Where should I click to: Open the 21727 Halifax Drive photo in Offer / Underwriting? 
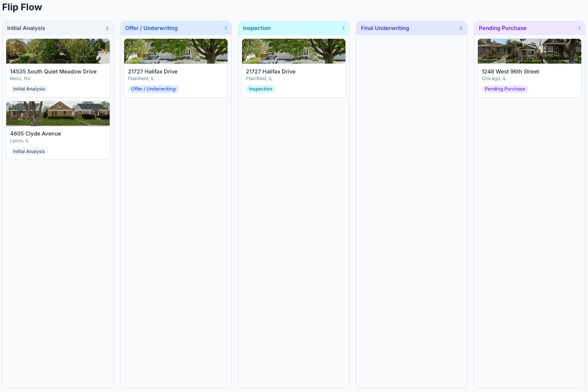[175, 51]
